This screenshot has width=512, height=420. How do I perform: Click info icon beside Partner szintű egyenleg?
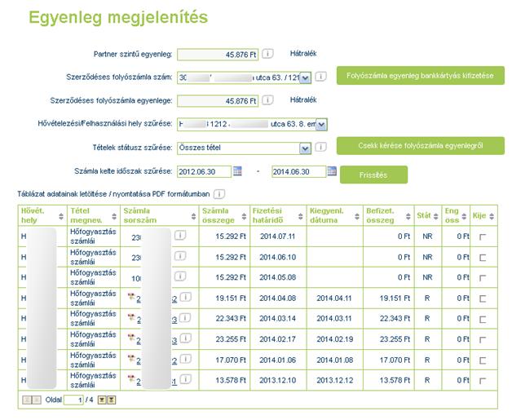(267, 53)
